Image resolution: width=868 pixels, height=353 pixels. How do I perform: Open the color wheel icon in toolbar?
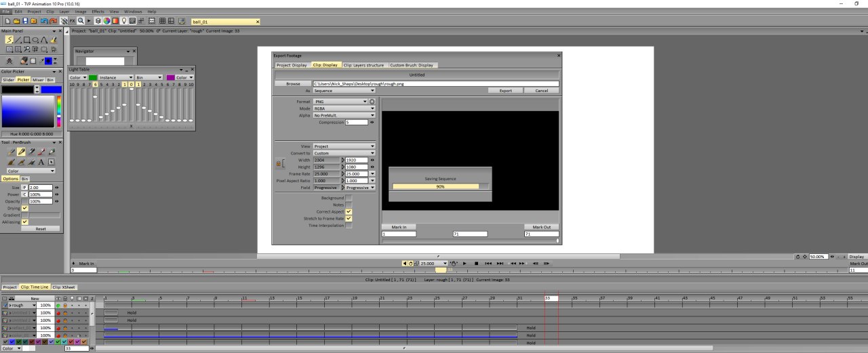[106, 21]
